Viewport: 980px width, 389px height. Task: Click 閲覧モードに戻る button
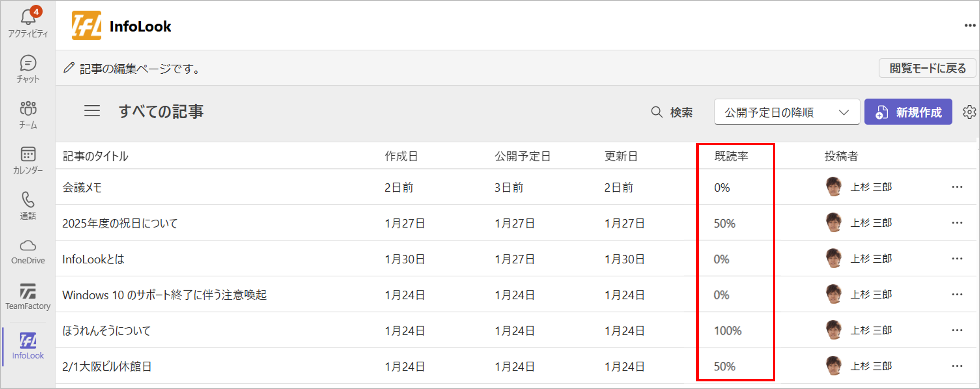927,68
